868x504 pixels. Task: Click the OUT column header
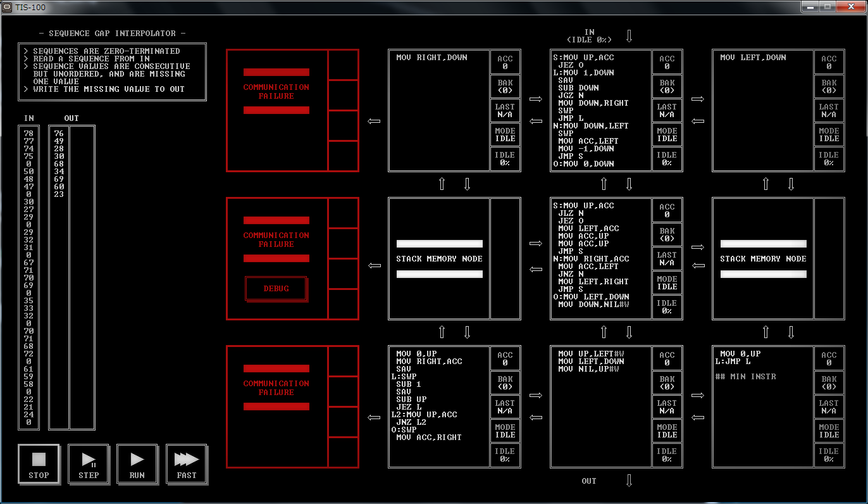[71, 118]
